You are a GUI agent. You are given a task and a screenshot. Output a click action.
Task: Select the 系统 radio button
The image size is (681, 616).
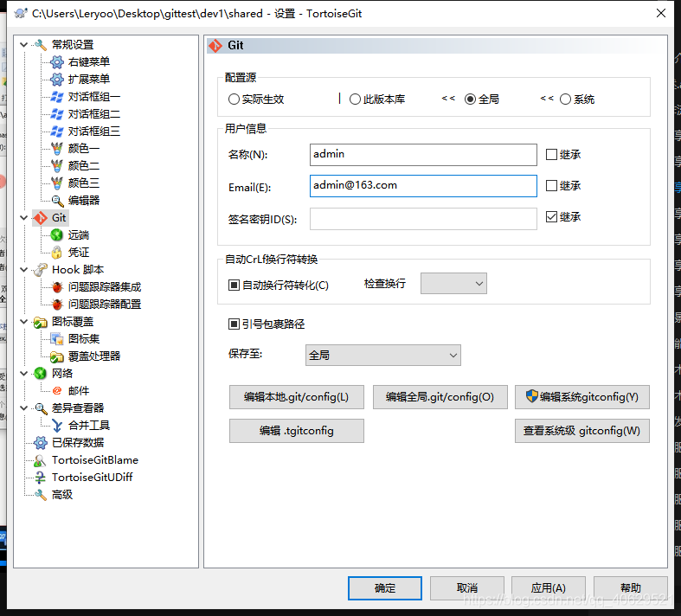coord(565,99)
